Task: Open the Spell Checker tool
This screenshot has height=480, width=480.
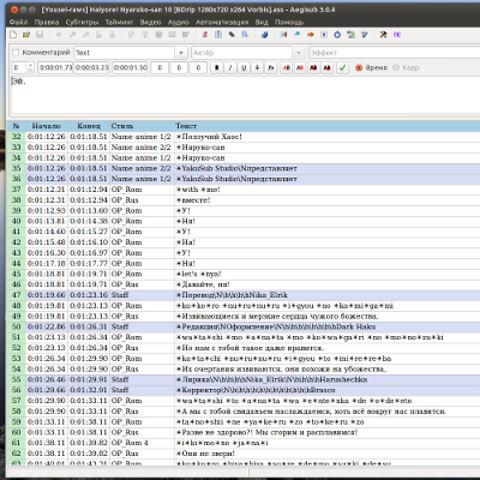Action: click(x=364, y=35)
